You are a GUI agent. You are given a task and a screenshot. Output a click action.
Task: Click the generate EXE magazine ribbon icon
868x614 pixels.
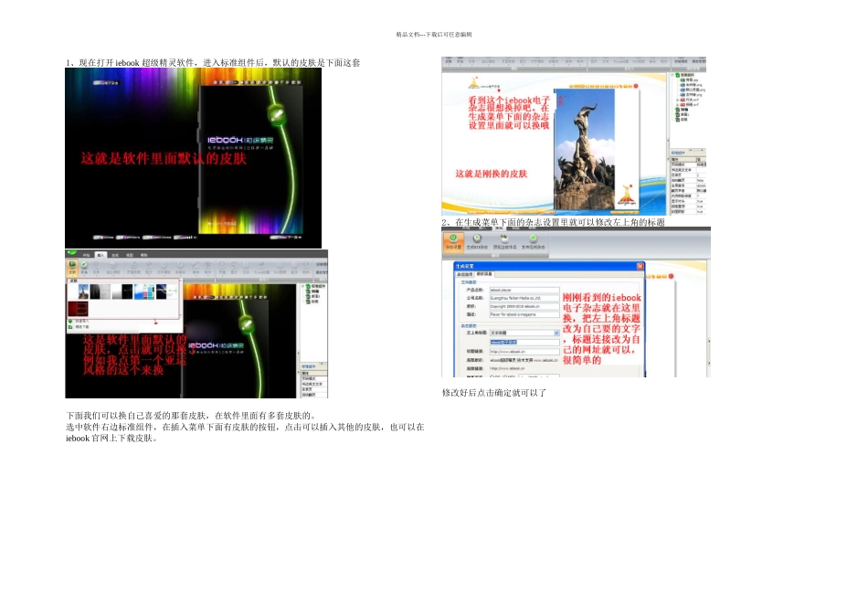pyautogui.click(x=477, y=241)
